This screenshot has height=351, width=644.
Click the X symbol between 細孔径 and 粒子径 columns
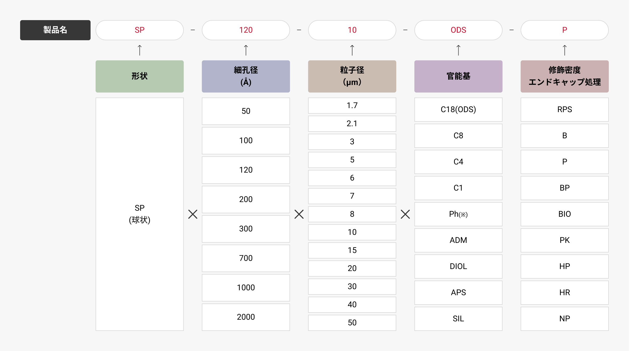click(x=299, y=214)
